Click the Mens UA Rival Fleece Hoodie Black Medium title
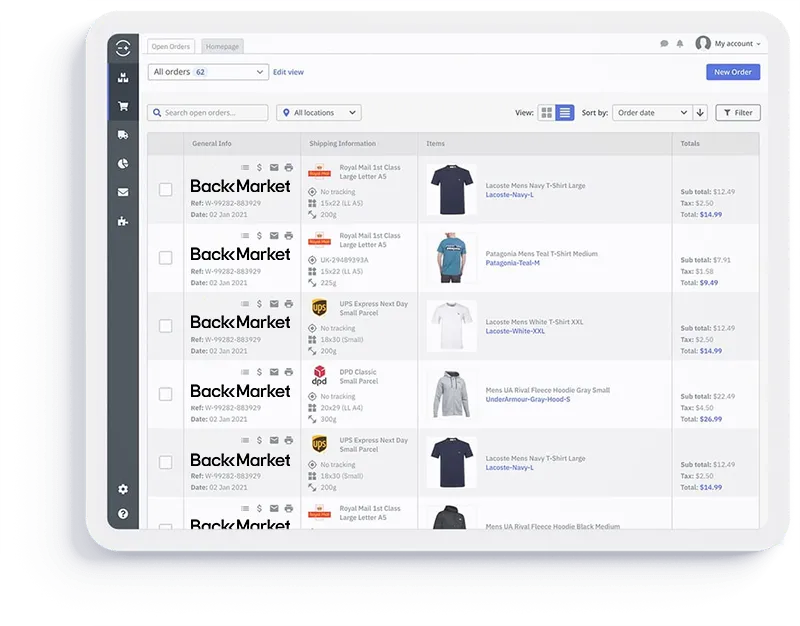The height and width of the screenshot is (626, 800). coord(553,526)
